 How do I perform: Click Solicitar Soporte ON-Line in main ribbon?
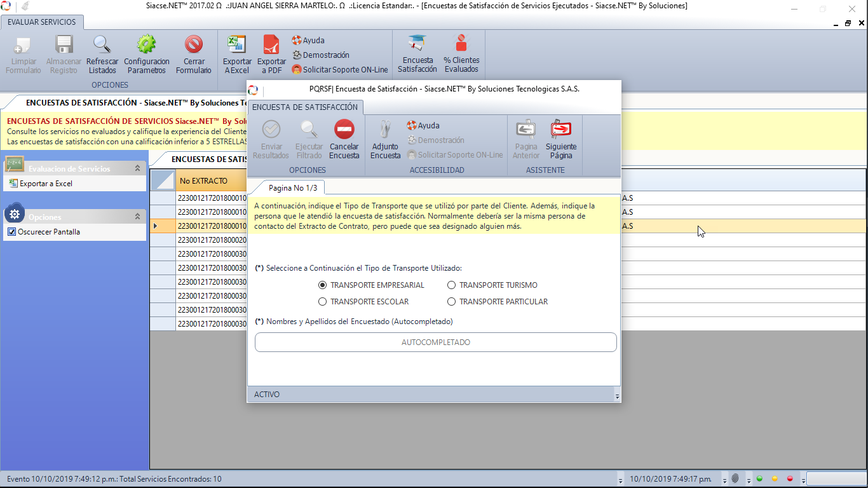tap(340, 69)
